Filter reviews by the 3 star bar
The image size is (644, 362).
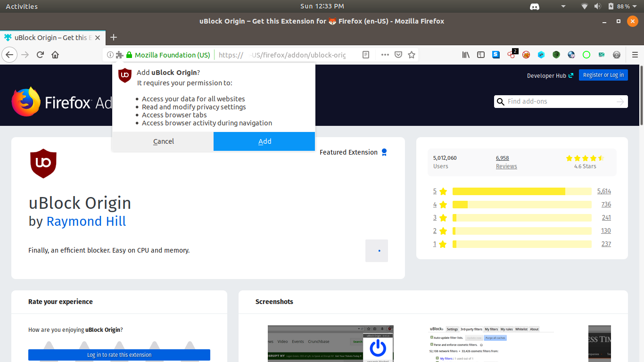pyautogui.click(x=522, y=218)
